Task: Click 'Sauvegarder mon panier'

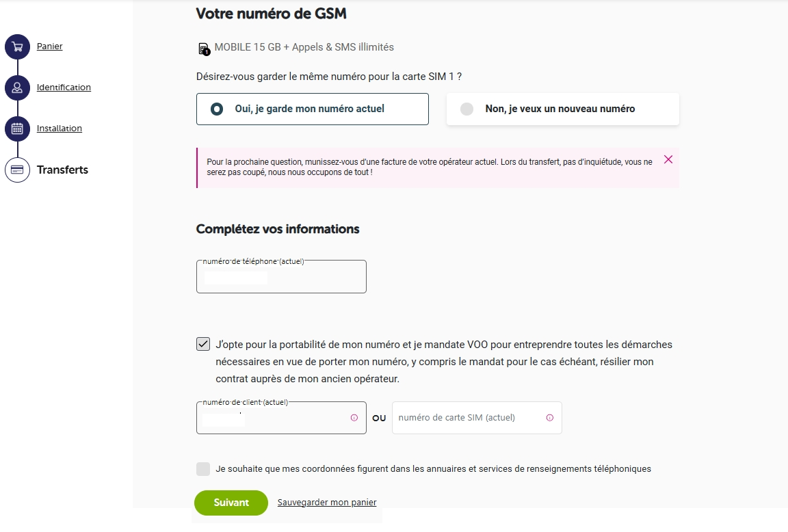Action: 327,502
